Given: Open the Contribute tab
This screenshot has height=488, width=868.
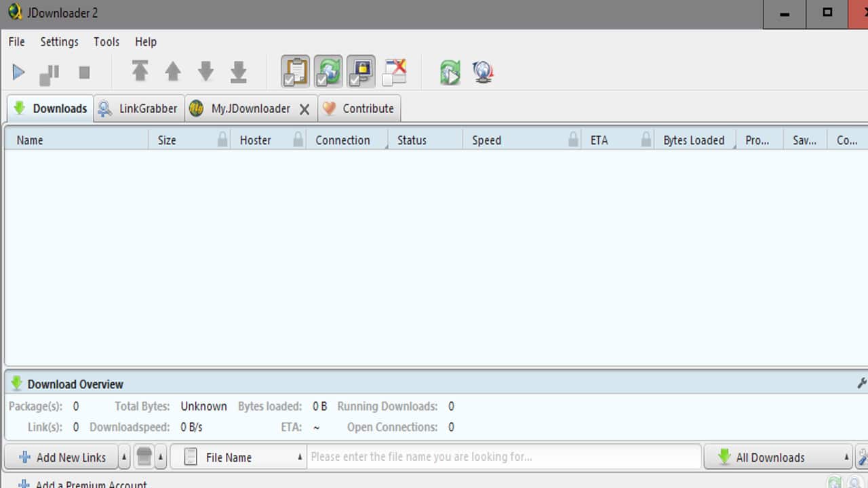Looking at the screenshot, I should coord(359,108).
